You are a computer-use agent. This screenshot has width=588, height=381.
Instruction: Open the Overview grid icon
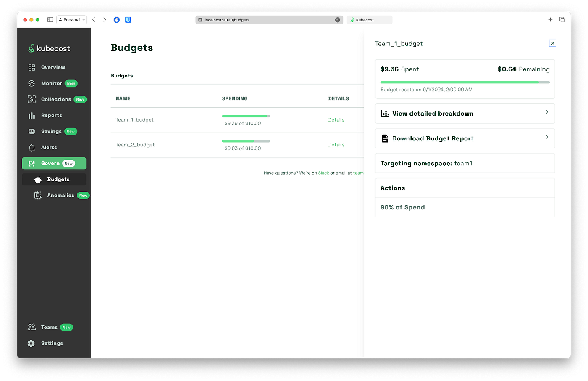[x=31, y=67]
